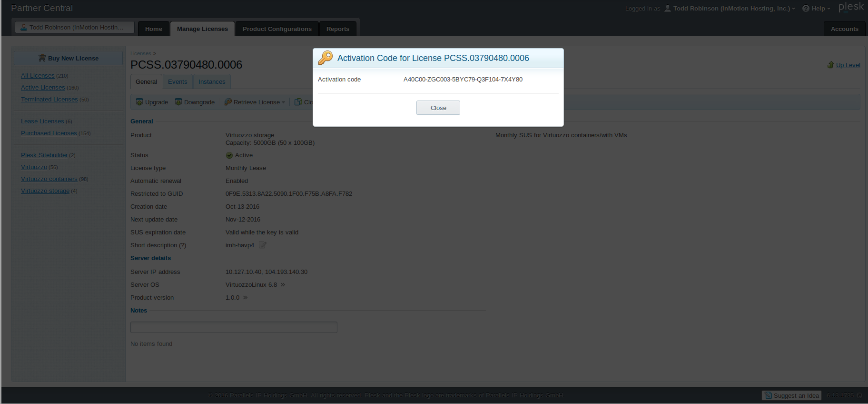Screen dimensions: 868x404
Task: Click the Upgrade shield icon in toolbar
Action: pyautogui.click(x=139, y=102)
